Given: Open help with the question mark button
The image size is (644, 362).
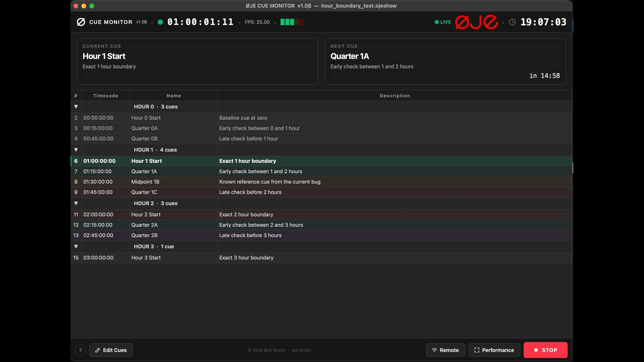Looking at the screenshot, I should point(80,350).
